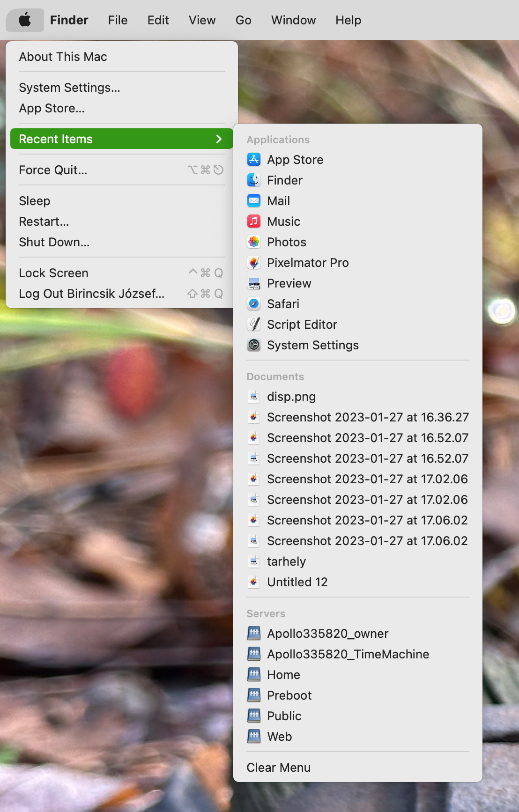Connect to the Preboot server

[x=358, y=695]
